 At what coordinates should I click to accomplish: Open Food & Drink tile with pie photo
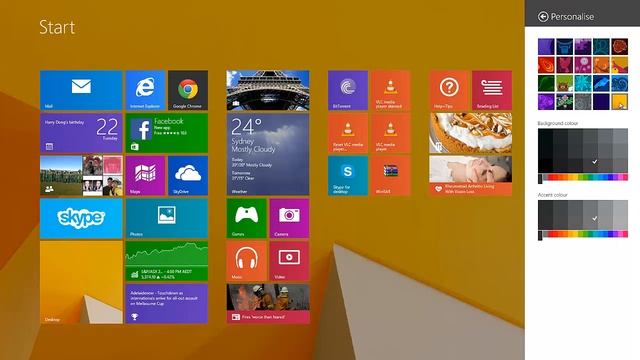point(470,133)
